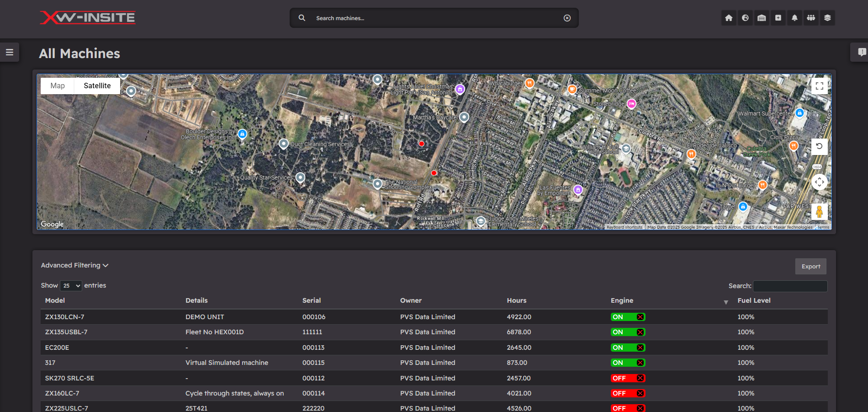Image resolution: width=868 pixels, height=412 pixels.
Task: Open the feedback speech-bubble icon
Action: (x=861, y=52)
